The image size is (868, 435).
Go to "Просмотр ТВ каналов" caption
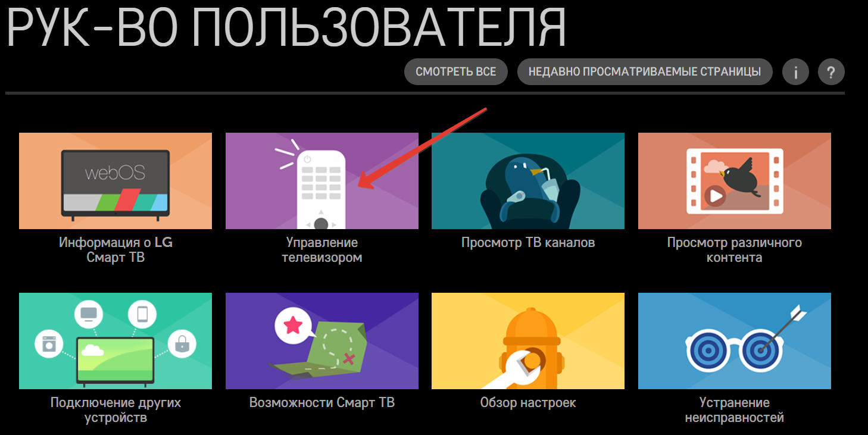pyautogui.click(x=528, y=243)
